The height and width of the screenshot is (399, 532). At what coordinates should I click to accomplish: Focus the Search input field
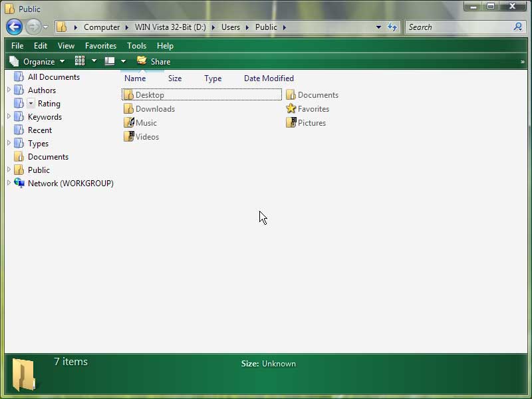pyautogui.click(x=460, y=27)
